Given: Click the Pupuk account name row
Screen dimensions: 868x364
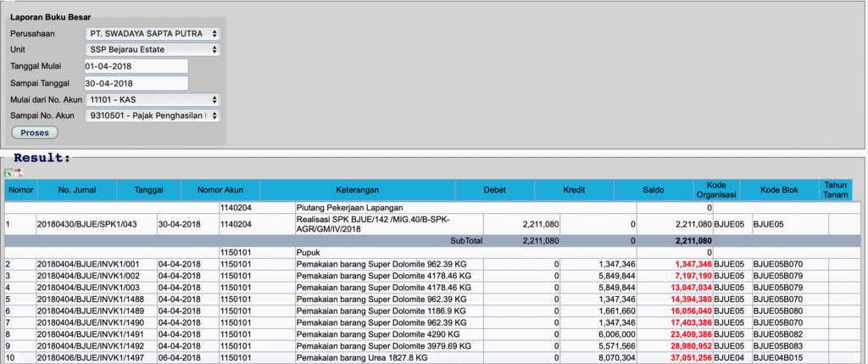Looking at the screenshot, I should pyautogui.click(x=309, y=252).
